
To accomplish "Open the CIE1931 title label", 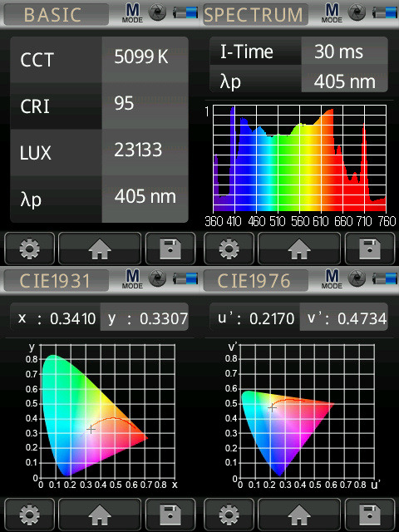I will [x=57, y=280].
